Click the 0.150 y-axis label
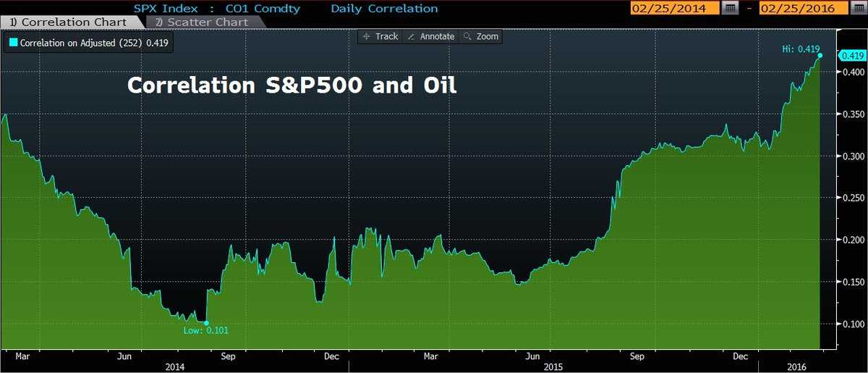 pyautogui.click(x=852, y=282)
